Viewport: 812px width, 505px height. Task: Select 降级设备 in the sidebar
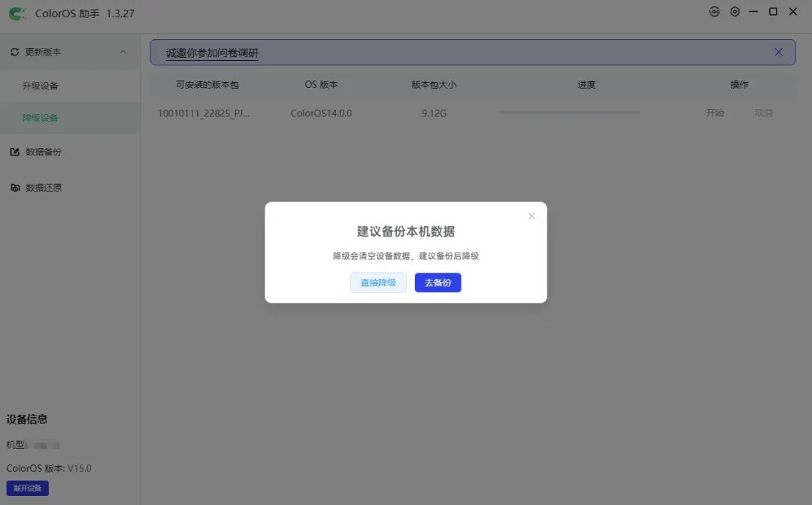pos(41,118)
